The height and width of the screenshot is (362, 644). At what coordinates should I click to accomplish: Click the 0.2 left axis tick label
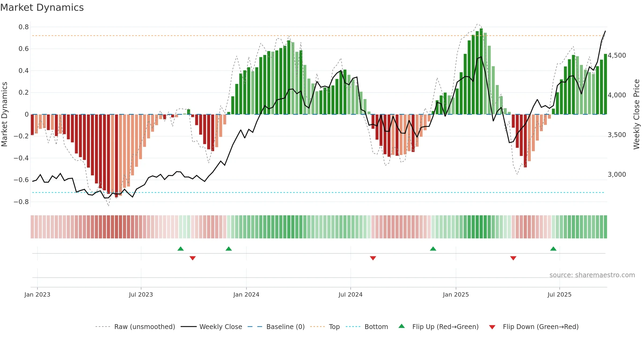point(24,93)
